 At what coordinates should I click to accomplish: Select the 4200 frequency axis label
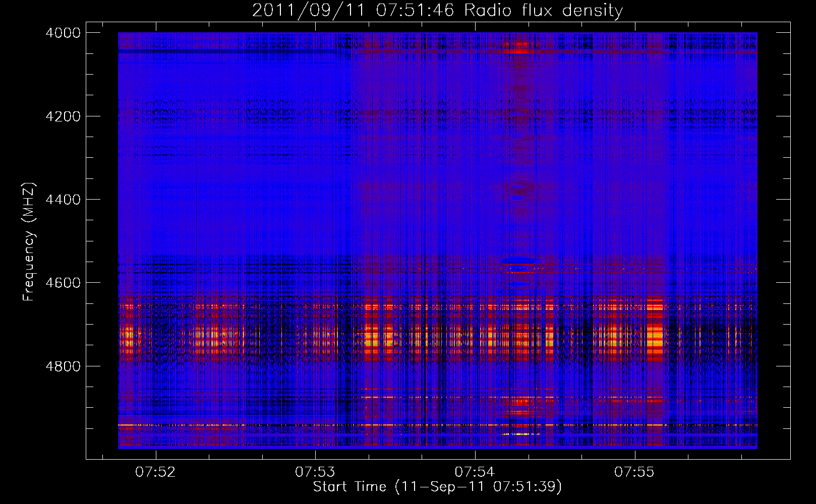(x=63, y=116)
